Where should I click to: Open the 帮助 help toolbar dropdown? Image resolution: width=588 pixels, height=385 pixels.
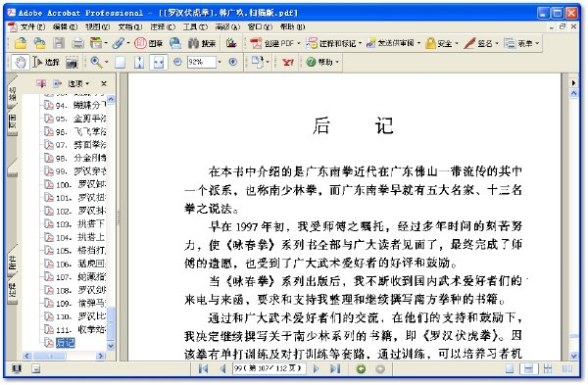pos(337,62)
